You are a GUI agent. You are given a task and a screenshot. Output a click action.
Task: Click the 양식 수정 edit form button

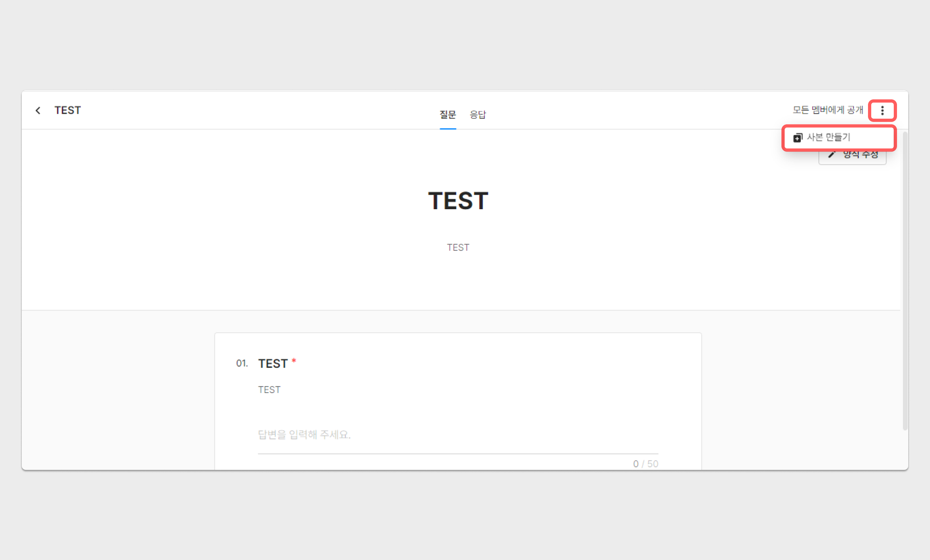click(852, 156)
